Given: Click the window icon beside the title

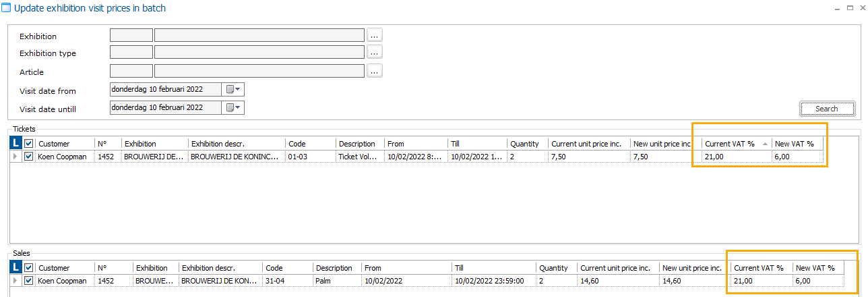Looking at the screenshot, I should pos(6,9).
